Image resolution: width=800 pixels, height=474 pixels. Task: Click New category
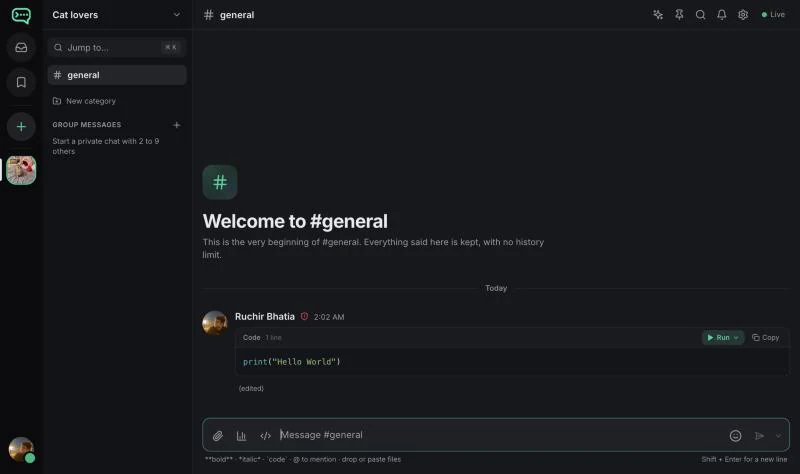tap(84, 101)
